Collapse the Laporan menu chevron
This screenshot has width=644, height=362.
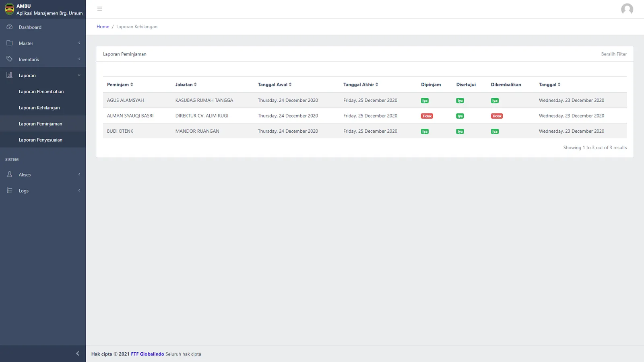pos(79,75)
